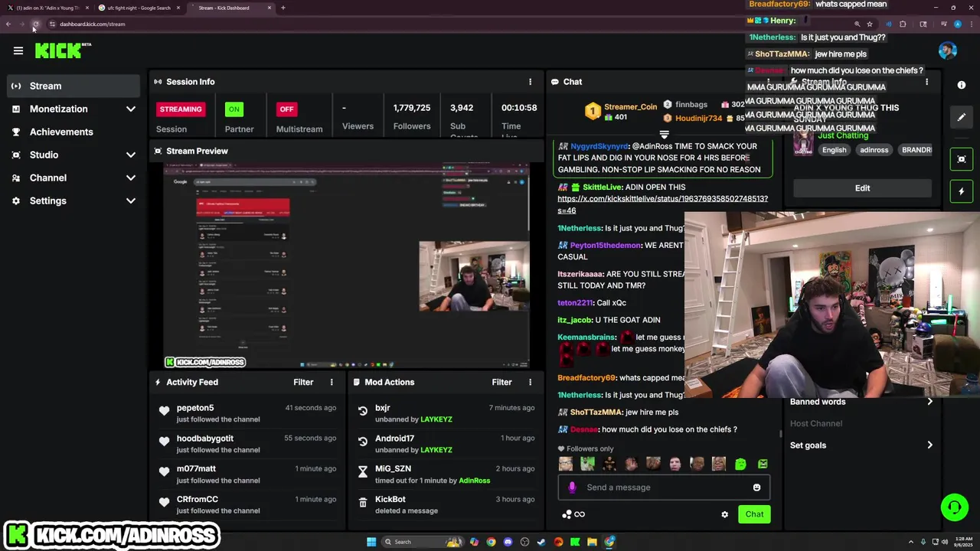The height and width of the screenshot is (551, 980).
Task: Toggle the Partner ON switch
Action: tap(234, 109)
